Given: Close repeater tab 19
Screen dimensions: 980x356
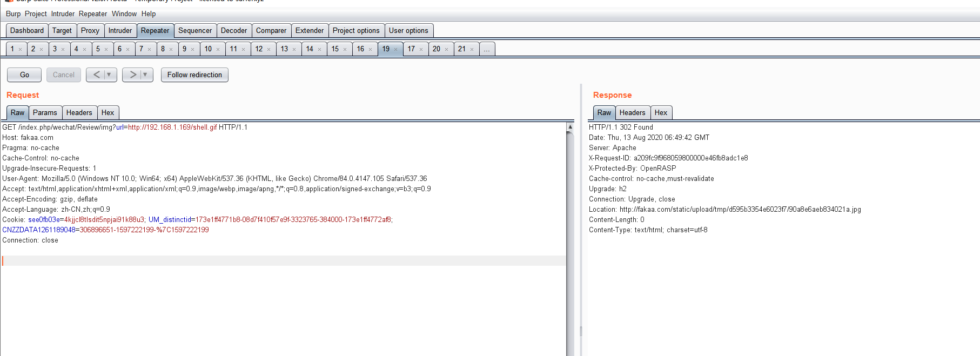Looking at the screenshot, I should click(396, 49).
